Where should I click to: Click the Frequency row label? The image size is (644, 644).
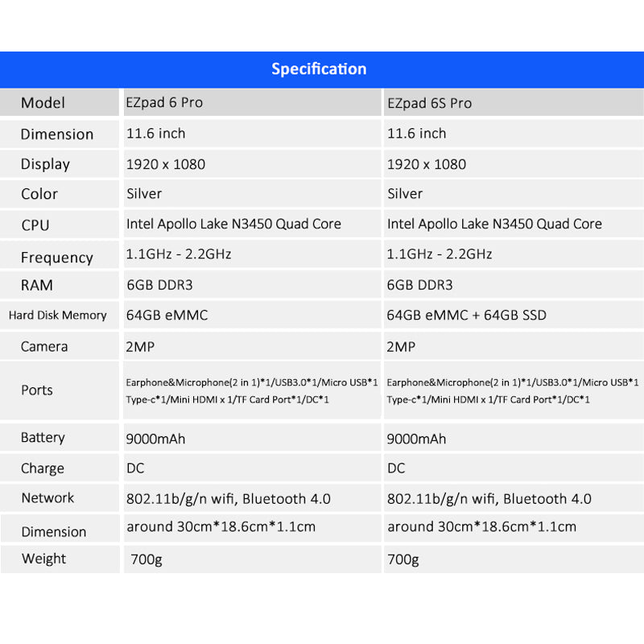(56, 258)
